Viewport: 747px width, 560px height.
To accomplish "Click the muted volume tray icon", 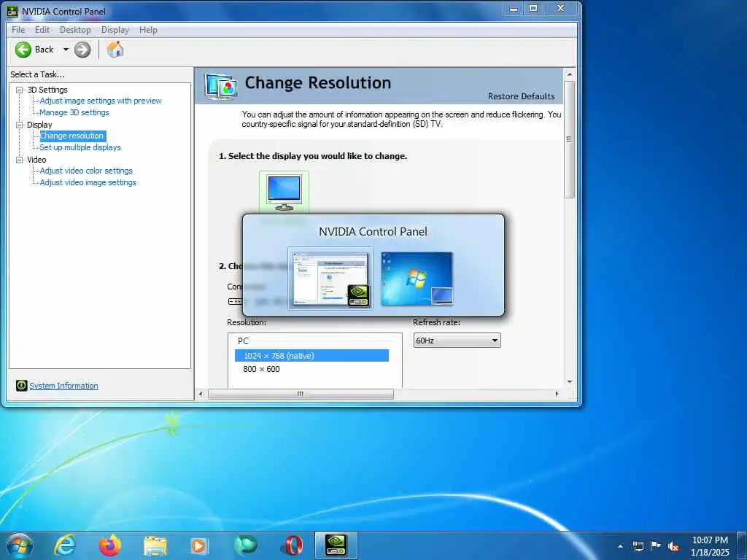I will (673, 546).
